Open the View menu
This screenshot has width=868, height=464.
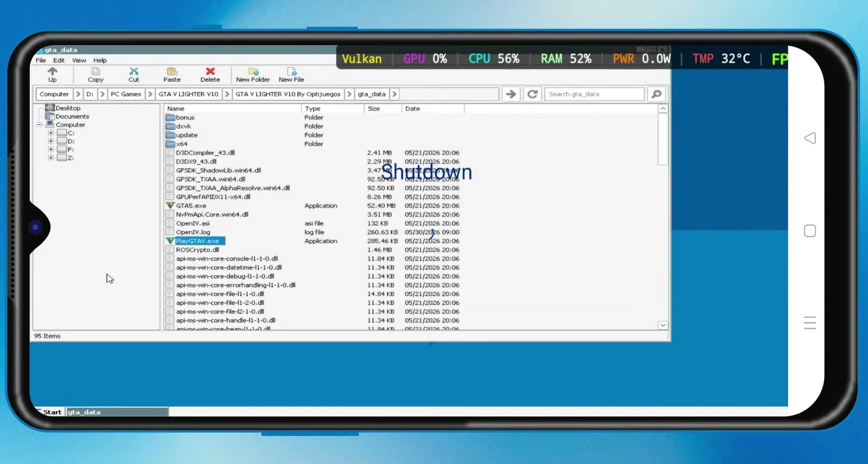click(x=79, y=60)
